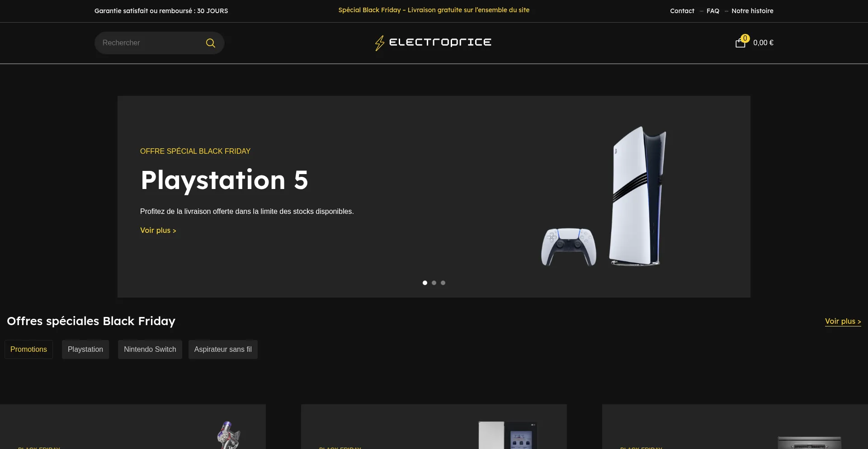Viewport: 868px width, 449px height.
Task: Click the Dyson vacuum product image
Action: pos(228,435)
